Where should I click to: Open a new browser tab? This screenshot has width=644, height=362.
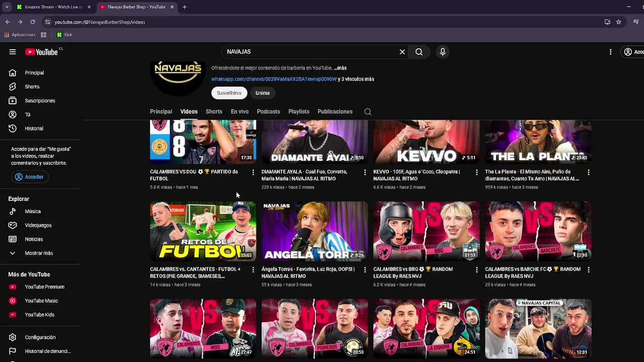[x=185, y=7]
